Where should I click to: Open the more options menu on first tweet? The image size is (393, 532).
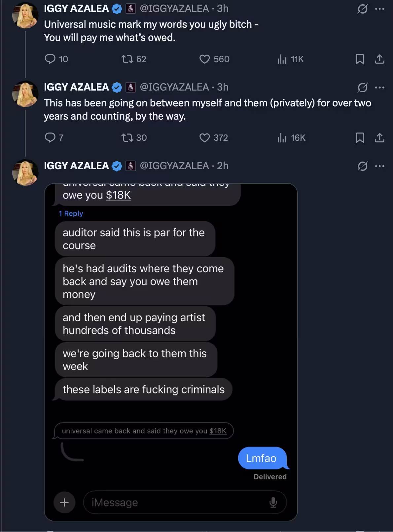point(379,9)
